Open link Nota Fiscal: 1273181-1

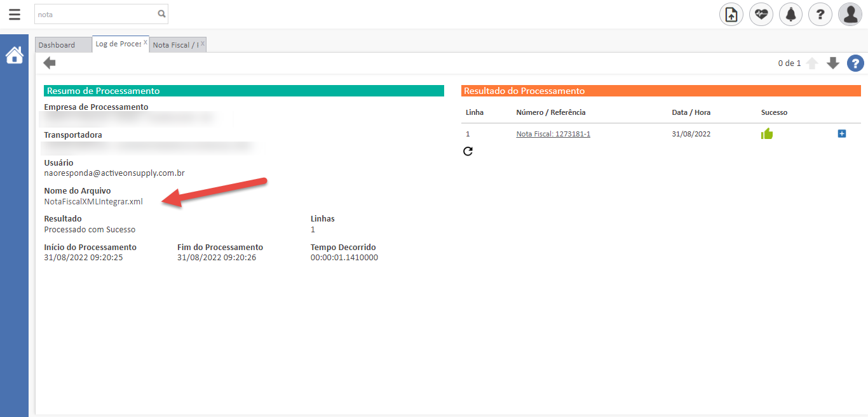coord(553,134)
